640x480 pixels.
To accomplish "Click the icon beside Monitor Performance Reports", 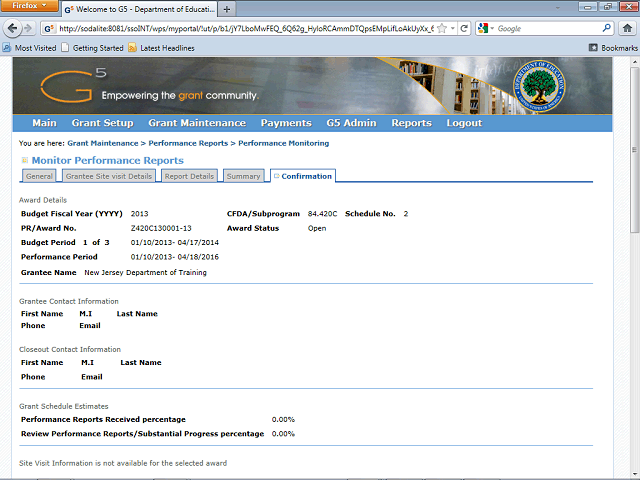I will (24, 160).
